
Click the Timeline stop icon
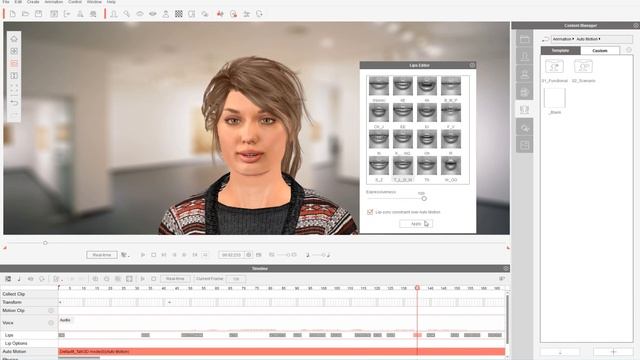coord(153,279)
